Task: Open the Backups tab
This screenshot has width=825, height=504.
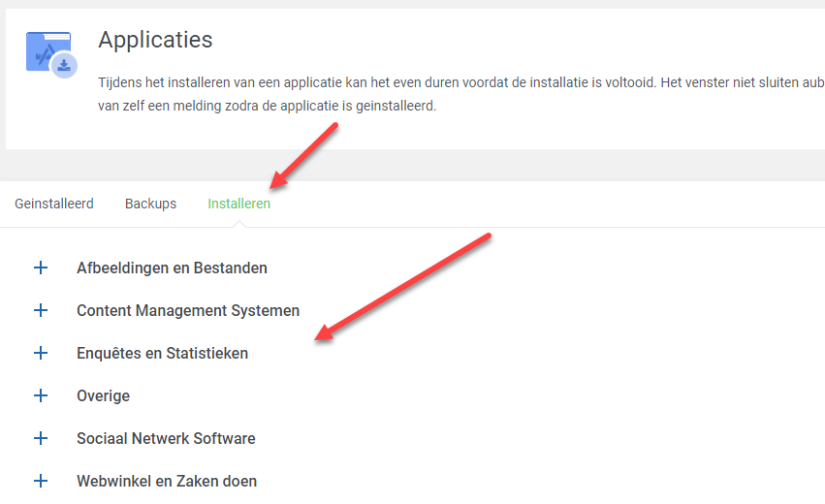Action: (150, 204)
